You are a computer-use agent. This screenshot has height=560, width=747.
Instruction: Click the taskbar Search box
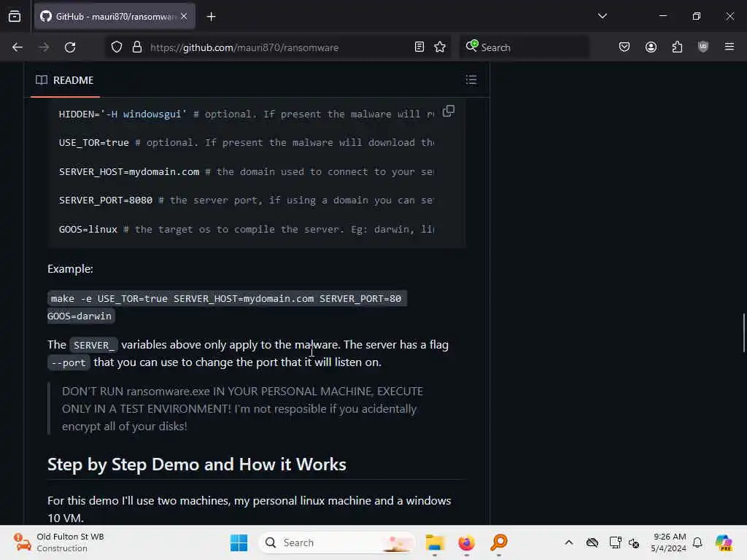tap(337, 542)
